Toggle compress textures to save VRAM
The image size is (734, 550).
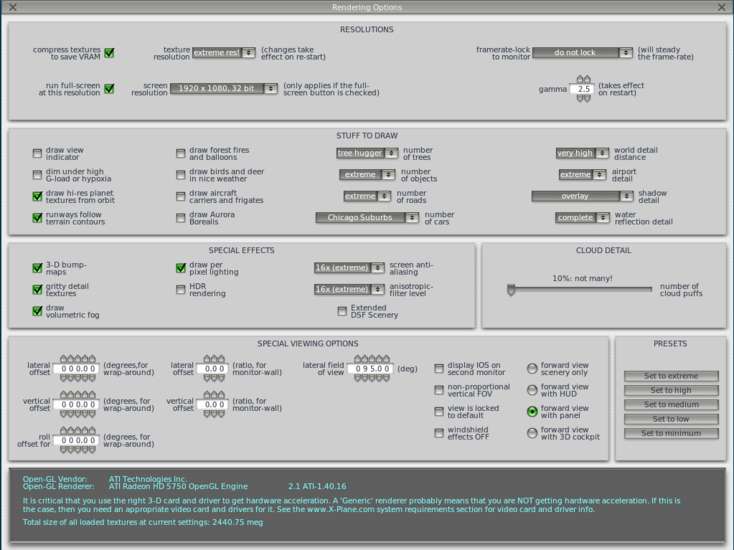109,53
